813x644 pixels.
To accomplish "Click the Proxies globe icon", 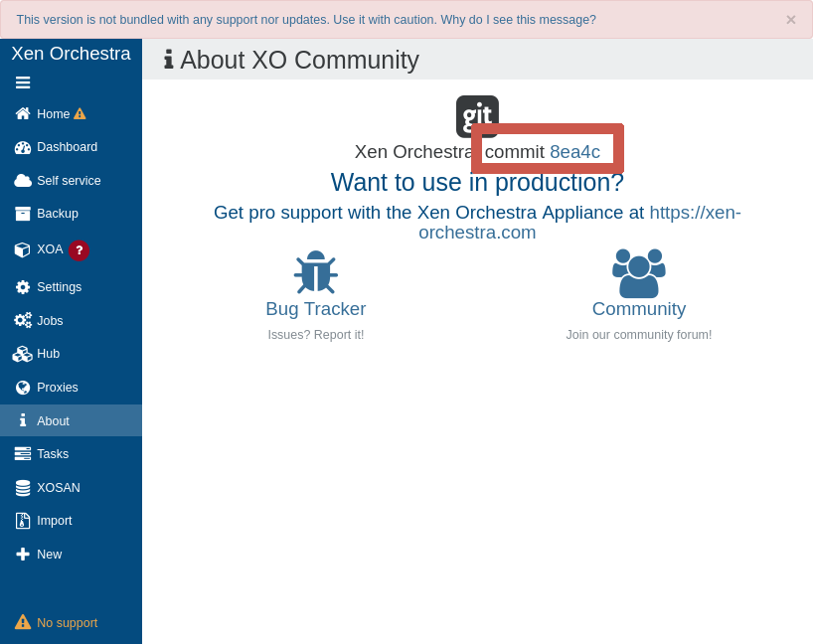I will point(23,388).
